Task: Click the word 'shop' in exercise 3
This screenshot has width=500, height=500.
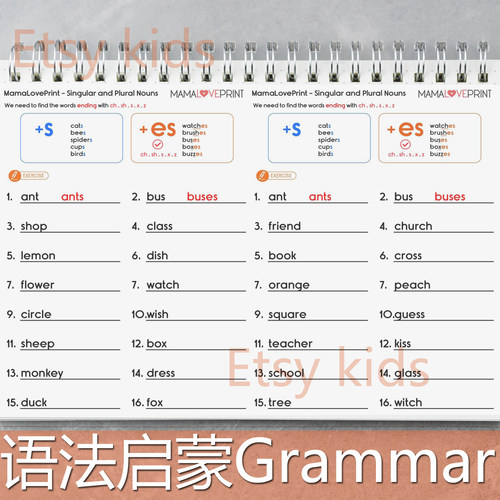Action: pyautogui.click(x=34, y=226)
